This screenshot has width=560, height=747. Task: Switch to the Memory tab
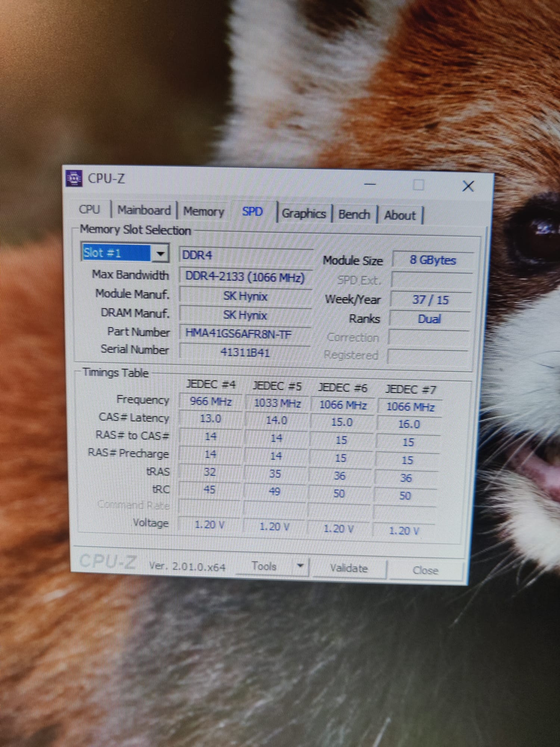[203, 211]
